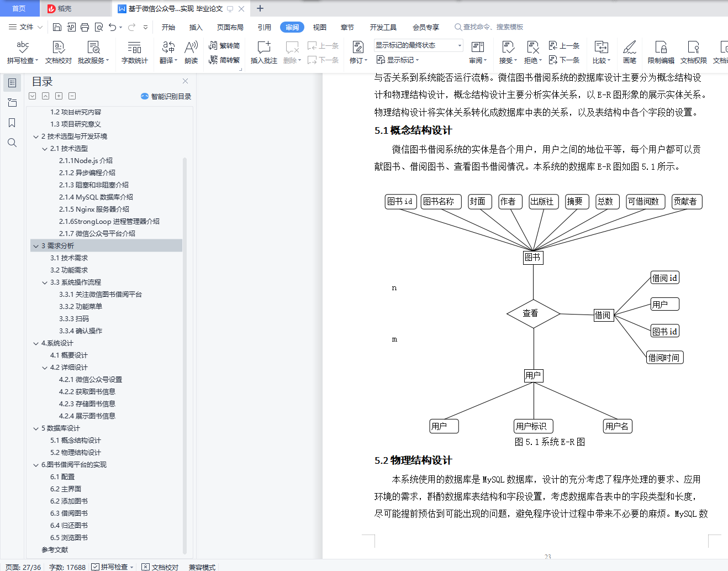Open the bookmark sidebar icon
728x571 pixels.
click(x=12, y=123)
